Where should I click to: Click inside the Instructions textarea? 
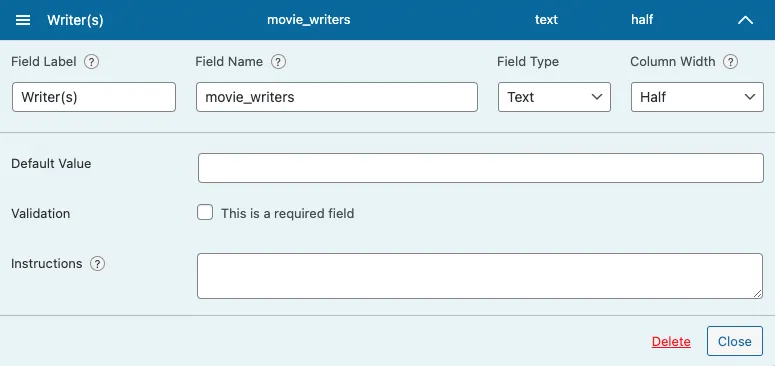(480, 276)
